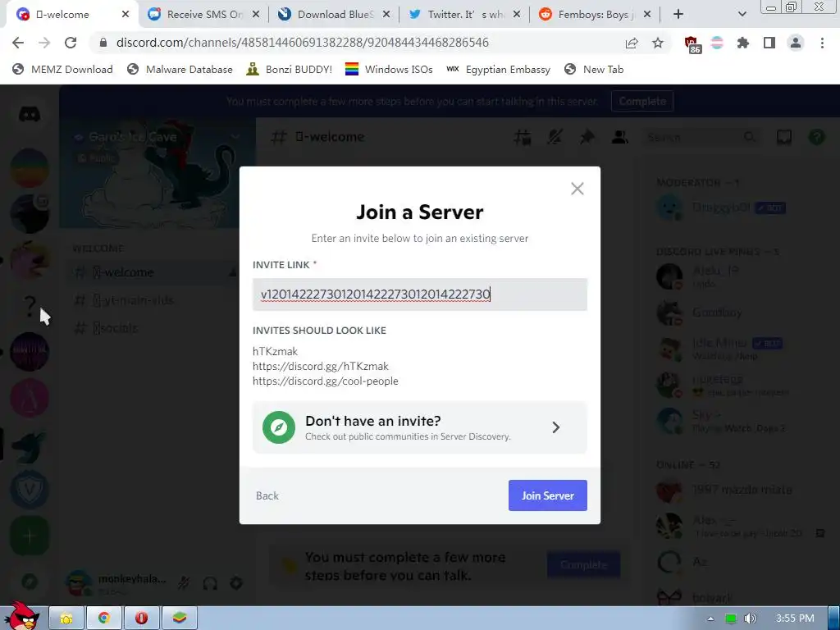Open the New Tab bookmark
The image size is (840, 630).
tap(594, 69)
